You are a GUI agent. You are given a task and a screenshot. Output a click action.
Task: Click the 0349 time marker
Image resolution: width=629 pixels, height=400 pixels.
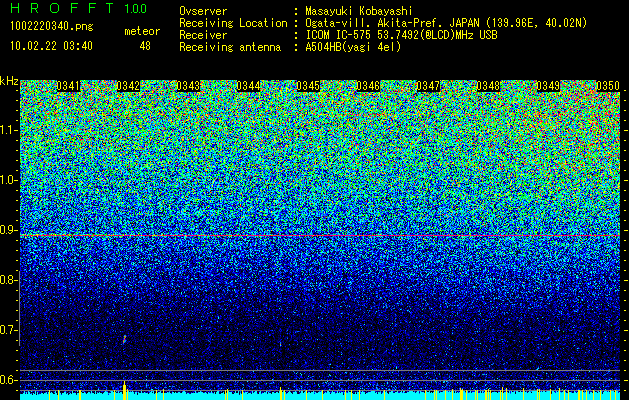[548, 86]
